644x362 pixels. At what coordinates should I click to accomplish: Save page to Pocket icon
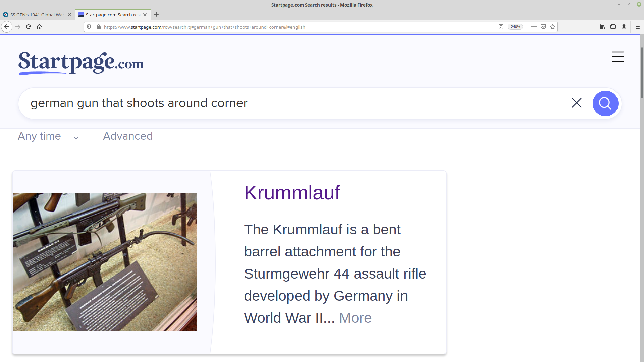pyautogui.click(x=543, y=27)
